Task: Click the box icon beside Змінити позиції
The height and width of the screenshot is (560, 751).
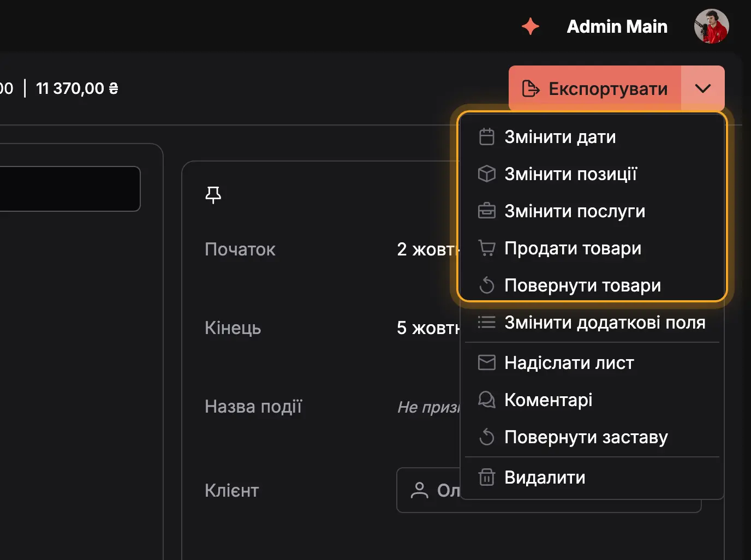Action: pos(486,174)
